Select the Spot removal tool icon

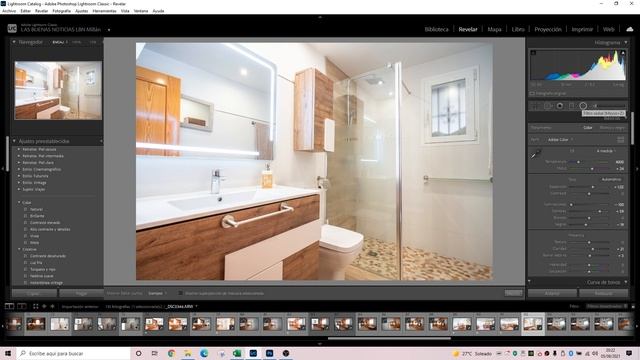coord(547,106)
